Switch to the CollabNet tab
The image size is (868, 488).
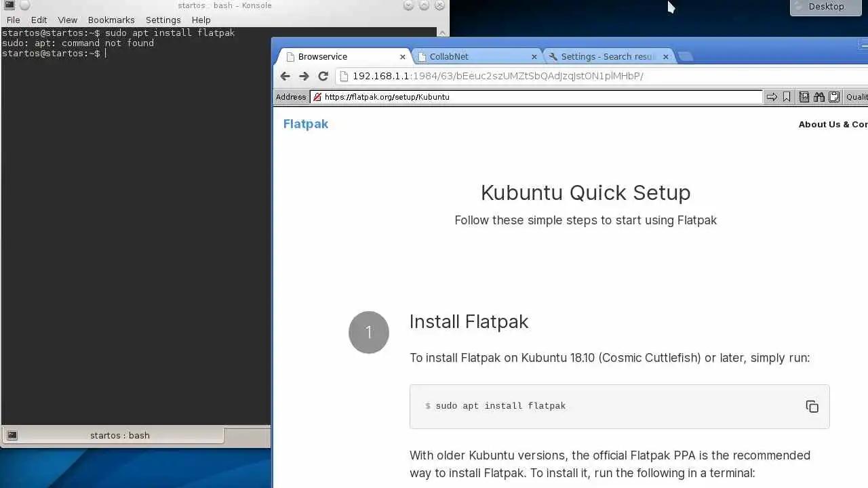click(x=476, y=57)
